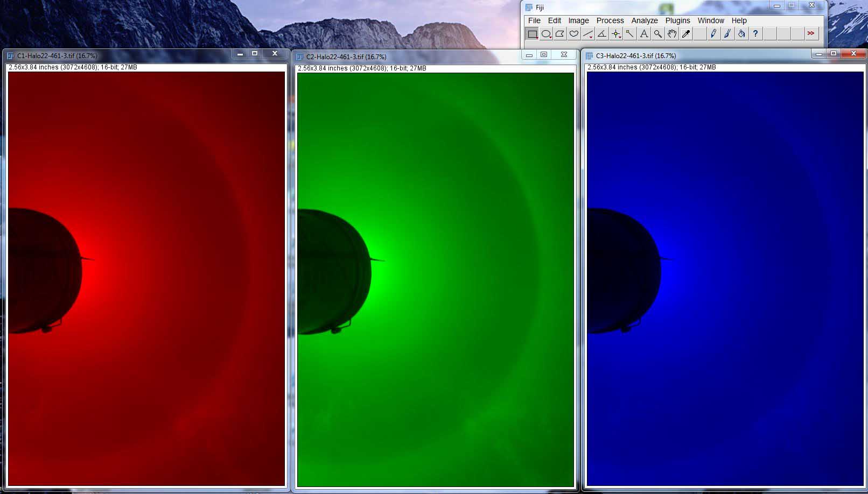This screenshot has width=868, height=494.
Task: Activate the Magnifying glass tool
Action: [x=658, y=34]
